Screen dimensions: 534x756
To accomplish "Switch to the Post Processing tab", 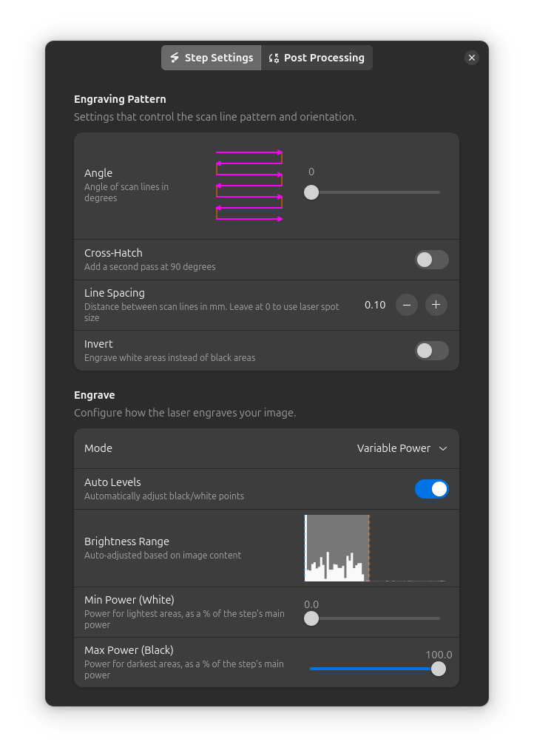I will tap(317, 57).
